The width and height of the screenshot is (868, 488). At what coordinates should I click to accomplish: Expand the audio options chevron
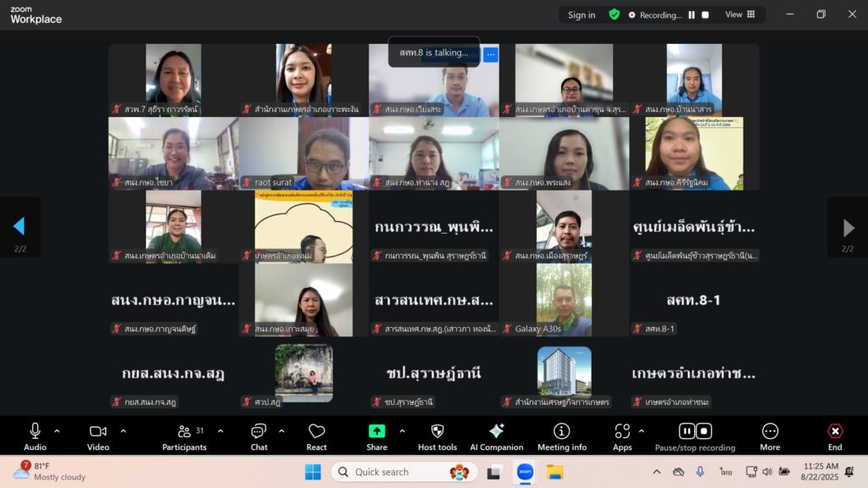pos(57,431)
